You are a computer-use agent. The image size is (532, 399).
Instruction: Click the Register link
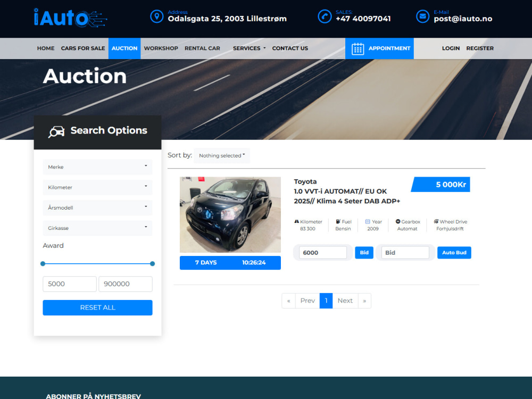[x=480, y=48]
